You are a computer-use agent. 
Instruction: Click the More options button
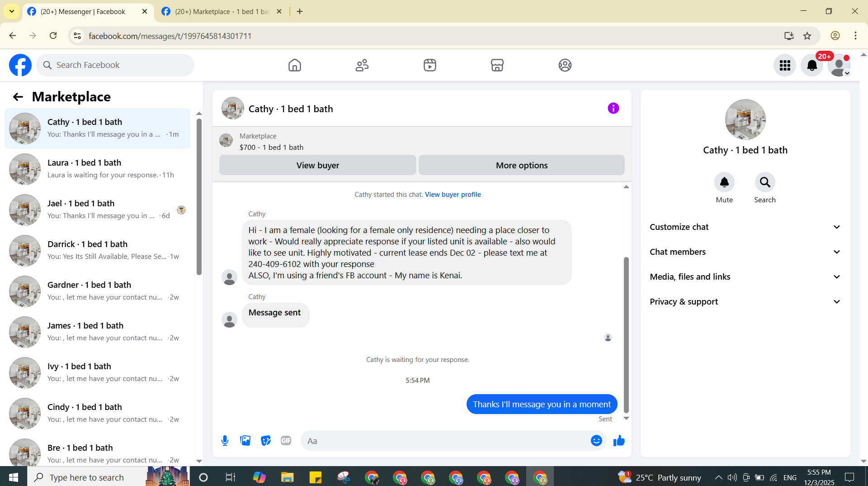pyautogui.click(x=522, y=165)
